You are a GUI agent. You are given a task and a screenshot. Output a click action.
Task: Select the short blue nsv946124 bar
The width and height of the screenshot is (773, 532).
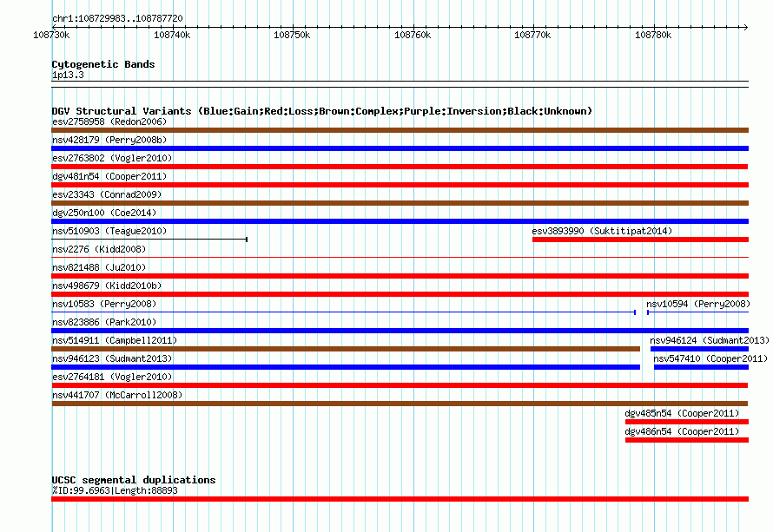tap(699, 349)
